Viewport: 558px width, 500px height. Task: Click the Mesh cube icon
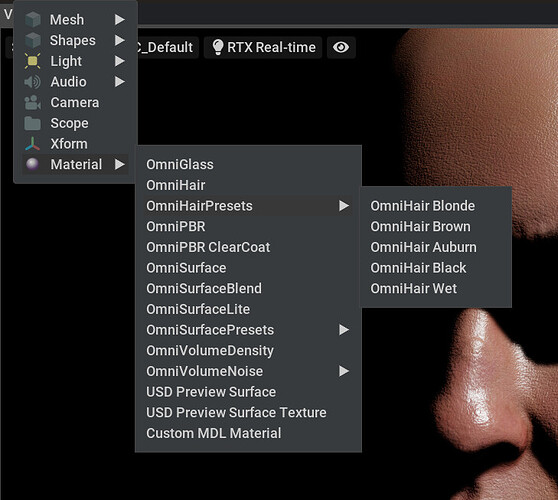33,20
